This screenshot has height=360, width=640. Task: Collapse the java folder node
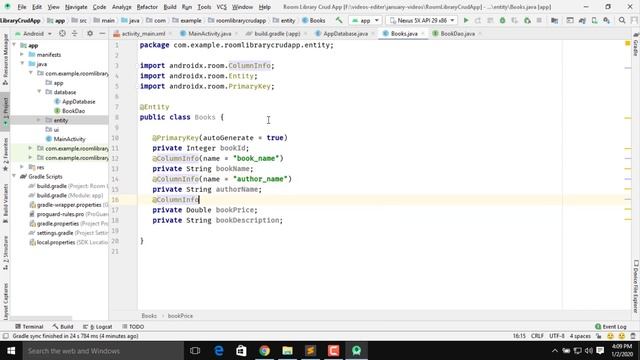(x=22, y=64)
